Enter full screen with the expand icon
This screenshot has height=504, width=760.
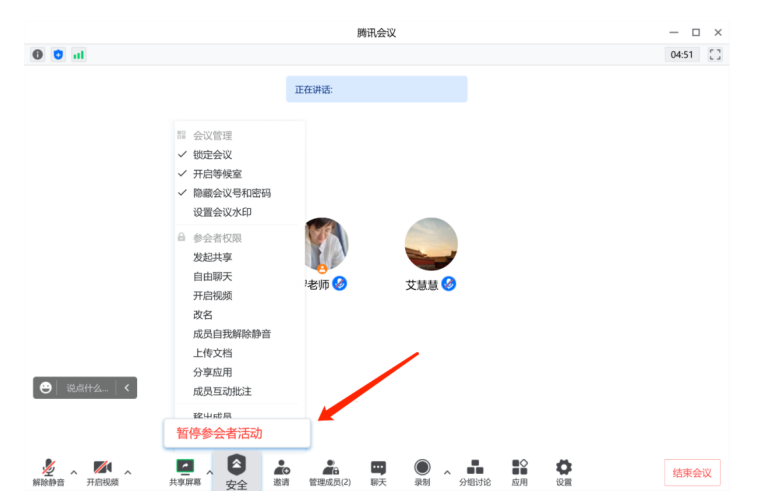(715, 54)
